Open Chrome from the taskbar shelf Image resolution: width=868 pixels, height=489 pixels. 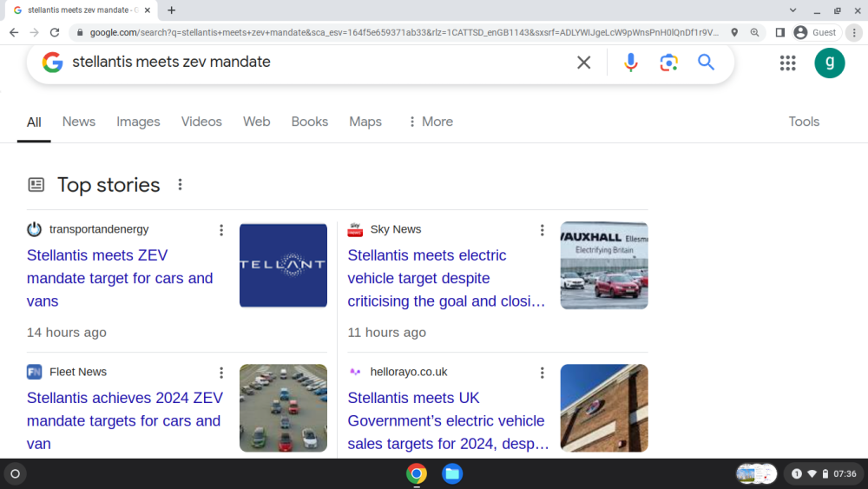click(x=417, y=474)
